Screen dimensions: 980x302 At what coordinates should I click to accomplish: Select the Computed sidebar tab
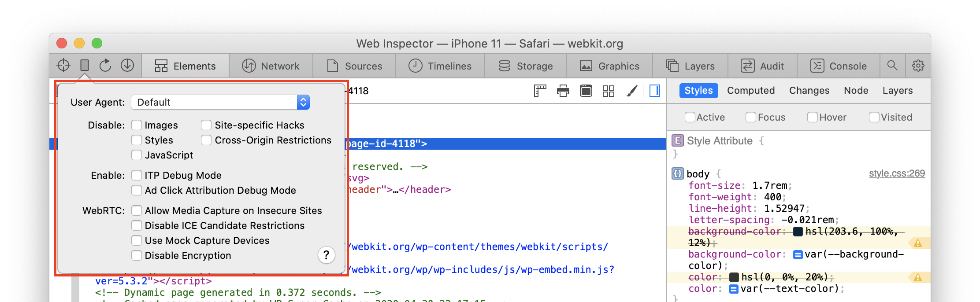point(750,90)
